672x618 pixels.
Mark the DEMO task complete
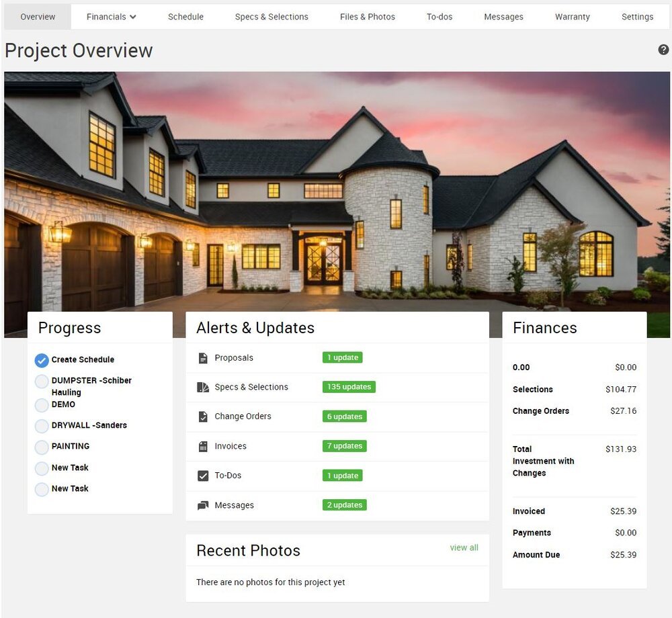point(42,404)
